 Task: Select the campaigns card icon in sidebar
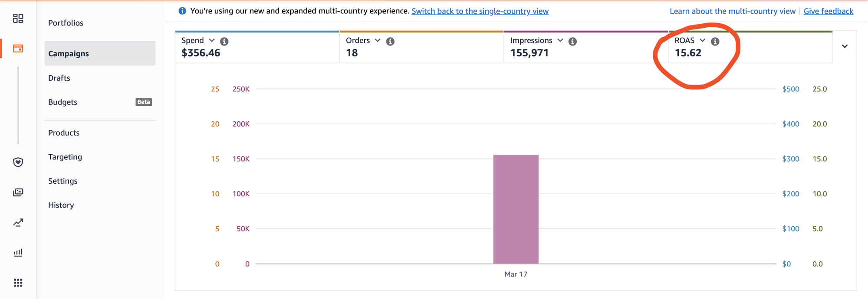pos(18,49)
